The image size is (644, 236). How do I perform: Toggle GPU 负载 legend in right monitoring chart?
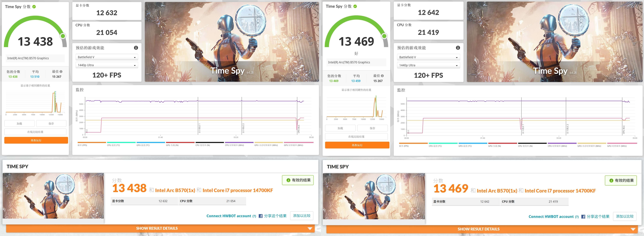click(x=502, y=145)
